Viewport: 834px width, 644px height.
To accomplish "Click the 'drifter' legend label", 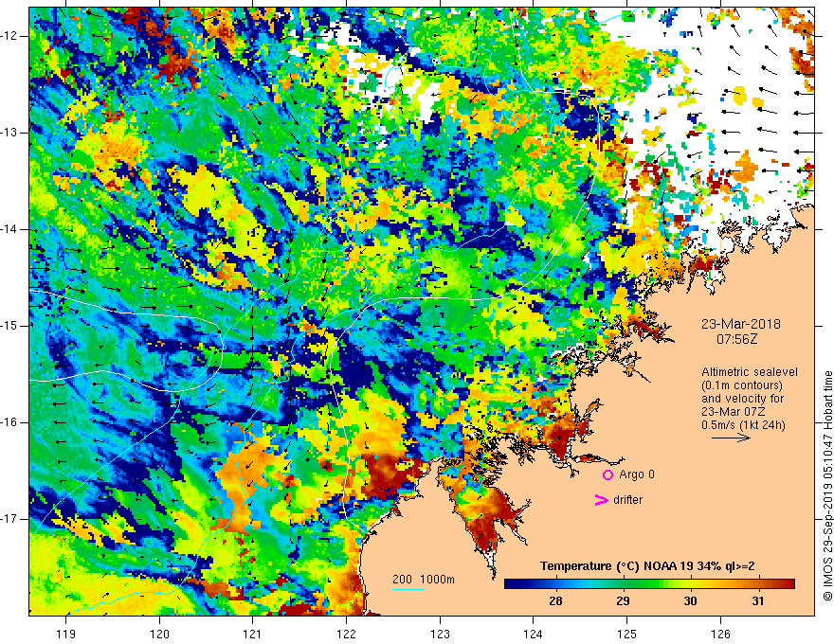I will [627, 500].
